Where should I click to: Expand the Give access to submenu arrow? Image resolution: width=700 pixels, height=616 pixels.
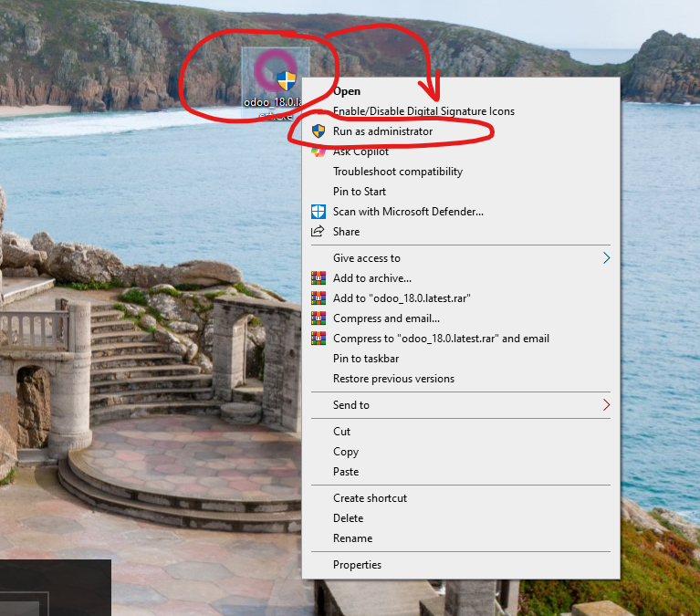tap(606, 258)
